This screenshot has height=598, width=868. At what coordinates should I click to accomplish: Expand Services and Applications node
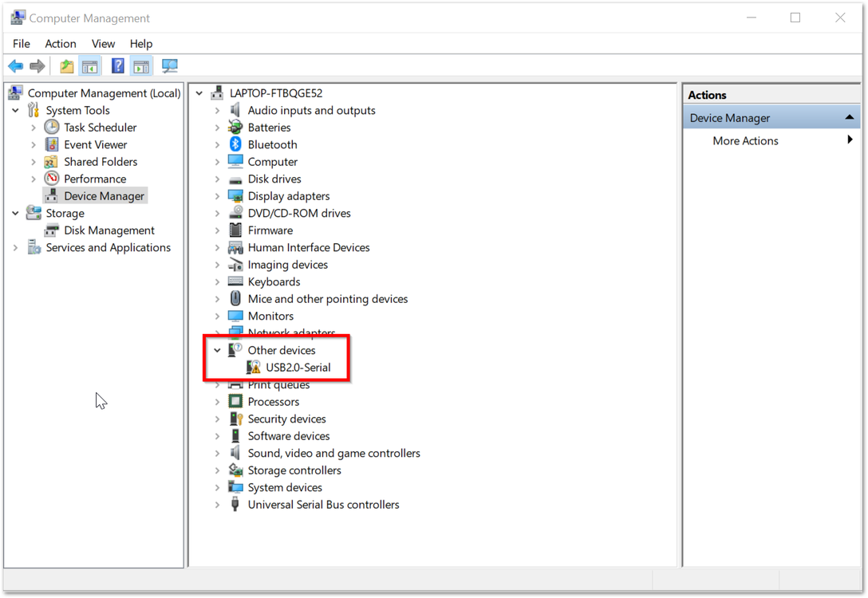click(15, 247)
